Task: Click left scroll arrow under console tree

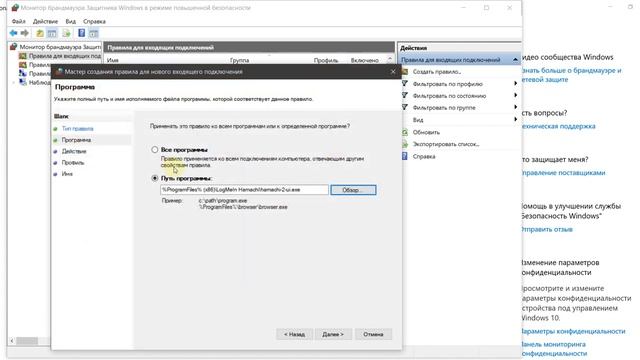Action: click(12, 341)
